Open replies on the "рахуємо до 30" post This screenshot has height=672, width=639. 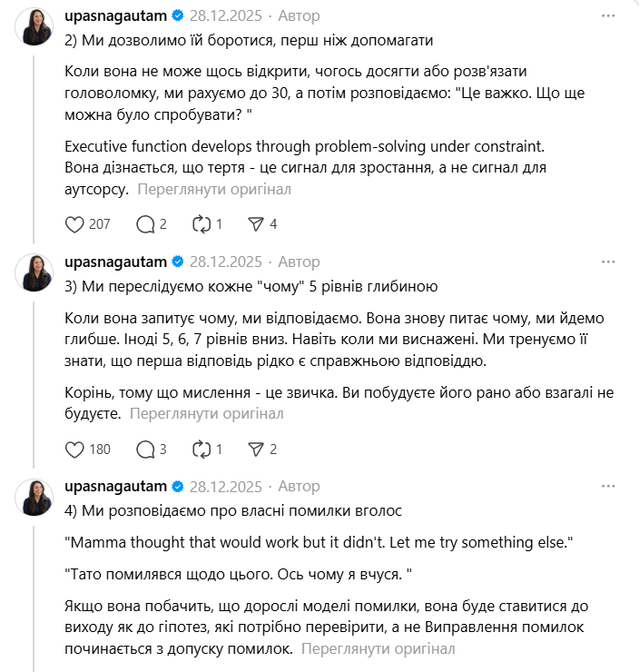pos(145,224)
